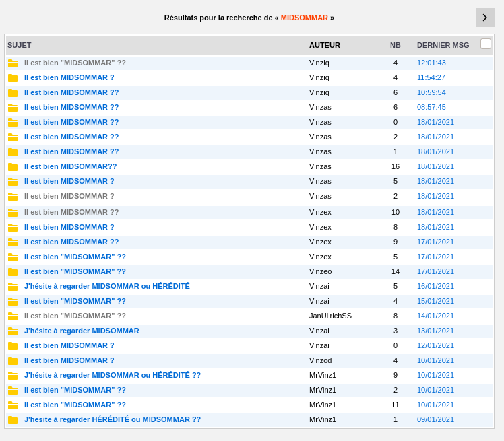This screenshot has width=504, height=441.
Task: Click folder icon of topic dated 12/01/2021
Action: coord(13,345)
